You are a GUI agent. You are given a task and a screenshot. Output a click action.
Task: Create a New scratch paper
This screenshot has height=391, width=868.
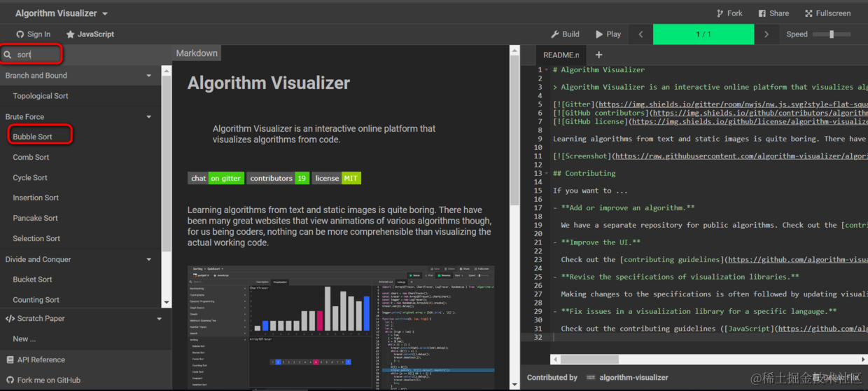pyautogui.click(x=24, y=339)
